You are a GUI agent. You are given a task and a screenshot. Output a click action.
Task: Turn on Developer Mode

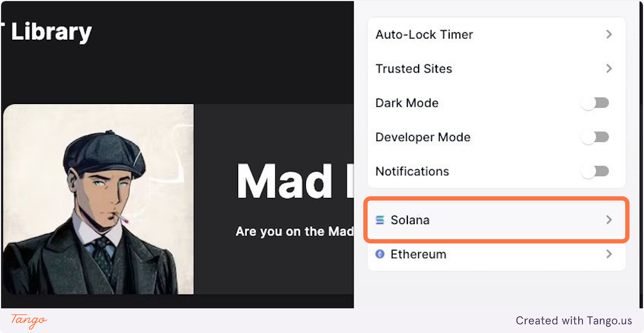pos(596,137)
